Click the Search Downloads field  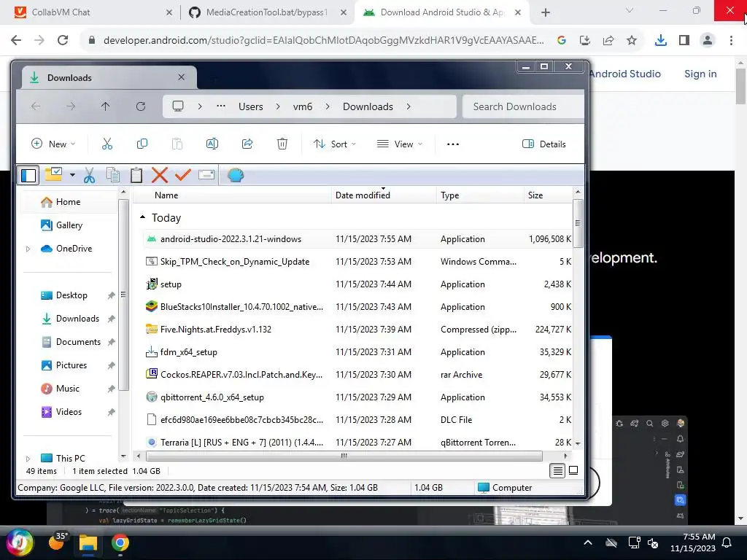(523, 106)
